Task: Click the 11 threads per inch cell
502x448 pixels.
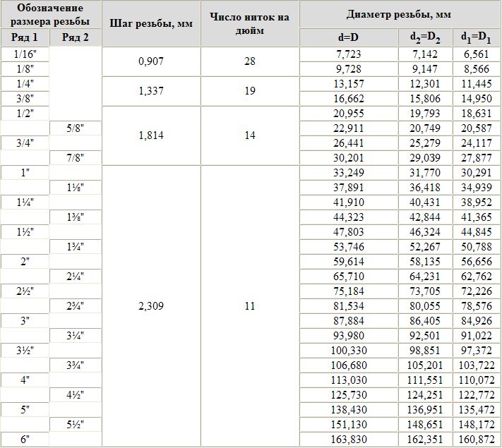Action: click(x=250, y=306)
